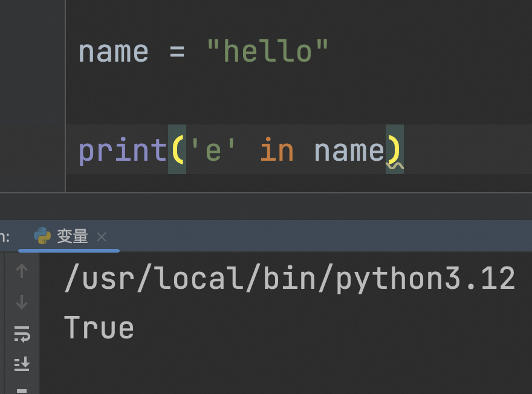
Task: Click the Python icon on the 变量 tab
Action: tap(42, 236)
